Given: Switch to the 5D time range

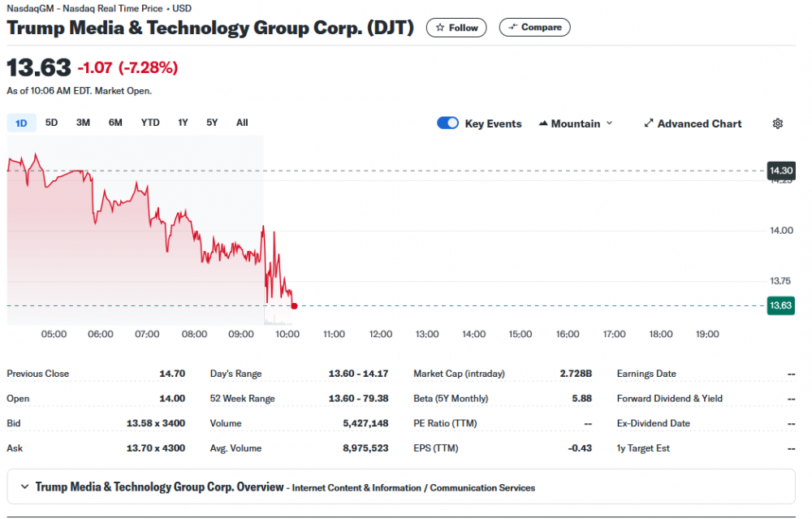Looking at the screenshot, I should (51, 123).
